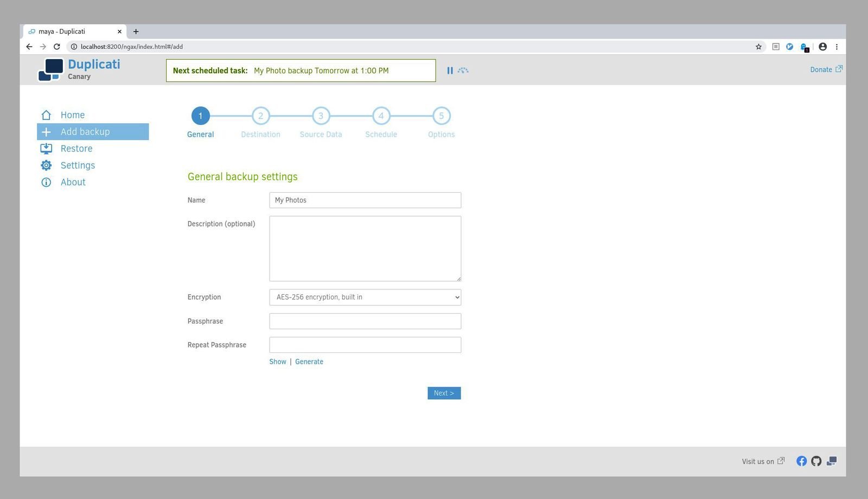Pause the scheduler using the pause icon
Screen dimensions: 868x499
(x=450, y=70)
